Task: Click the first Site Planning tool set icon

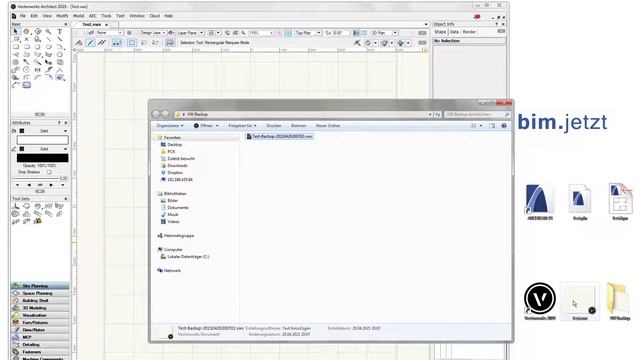Action: tap(16, 206)
